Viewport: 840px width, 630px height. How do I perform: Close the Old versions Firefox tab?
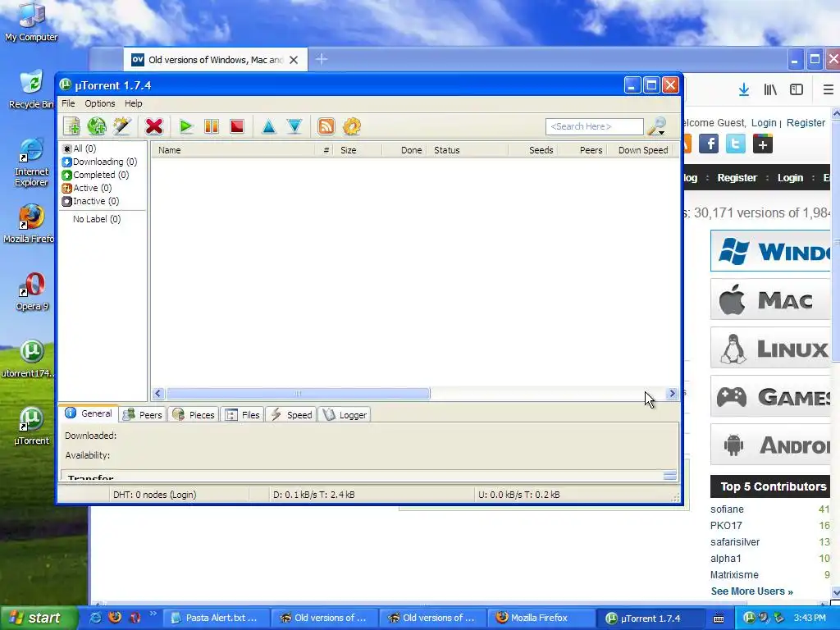tap(294, 60)
